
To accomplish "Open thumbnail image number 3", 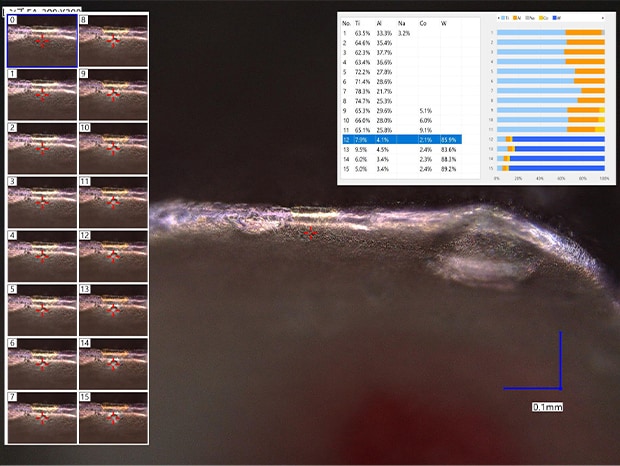I will 41,202.
